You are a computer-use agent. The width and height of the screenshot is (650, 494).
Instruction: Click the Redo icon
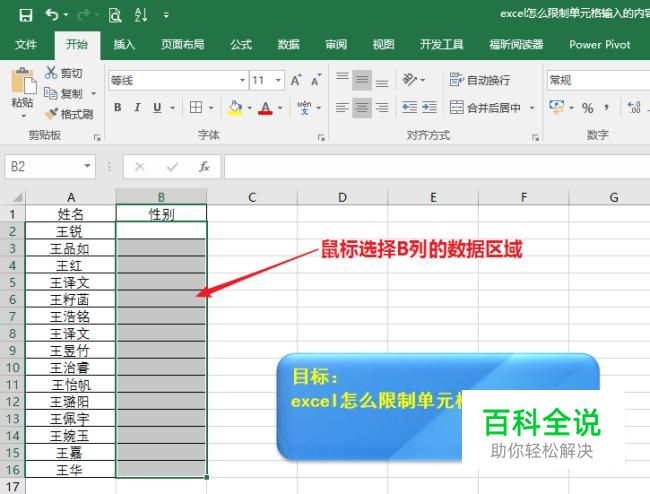click(83, 15)
